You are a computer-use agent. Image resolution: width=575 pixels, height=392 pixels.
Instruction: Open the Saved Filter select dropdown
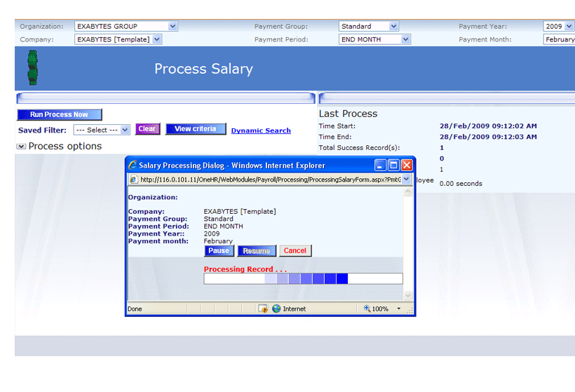pyautogui.click(x=125, y=130)
